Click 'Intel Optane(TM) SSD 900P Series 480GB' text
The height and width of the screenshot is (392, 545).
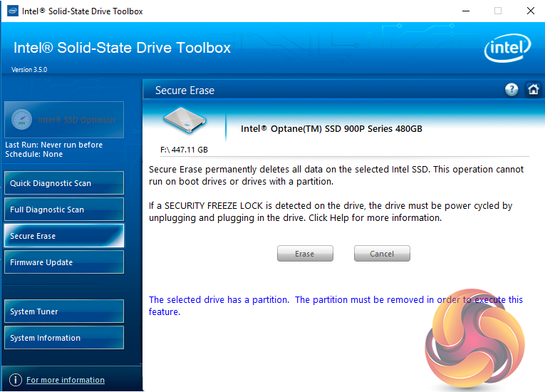tap(331, 129)
